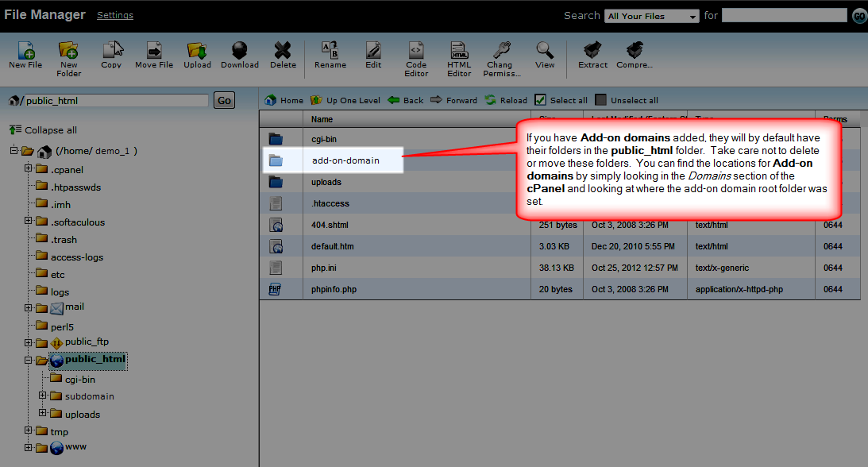The width and height of the screenshot is (868, 467).
Task: Reload the file listing
Action: [x=506, y=100]
